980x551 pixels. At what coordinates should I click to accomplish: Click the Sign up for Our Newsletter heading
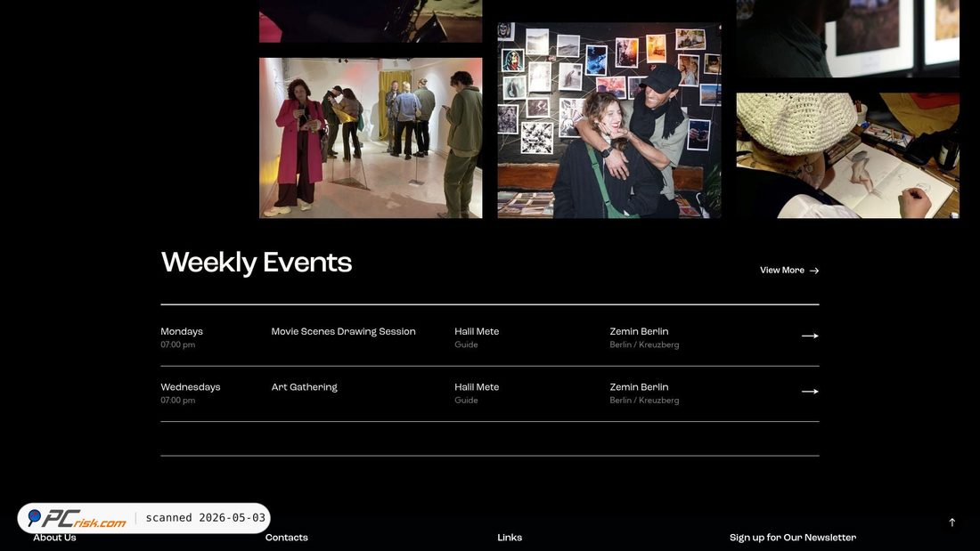793,538
